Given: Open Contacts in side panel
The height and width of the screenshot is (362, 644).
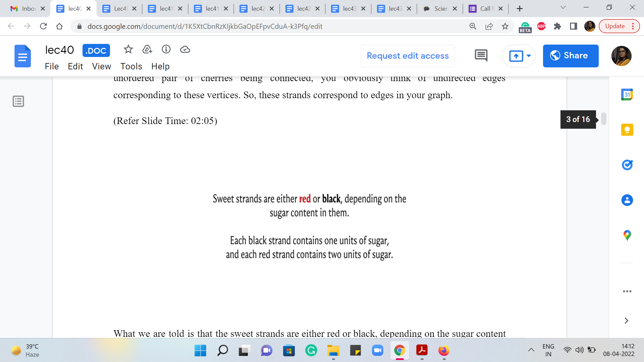Looking at the screenshot, I should tap(627, 200).
